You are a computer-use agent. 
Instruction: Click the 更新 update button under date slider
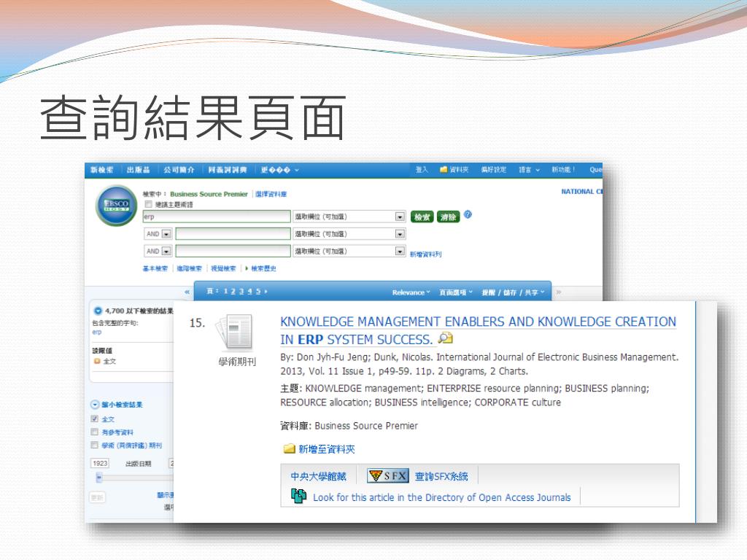coord(97,497)
